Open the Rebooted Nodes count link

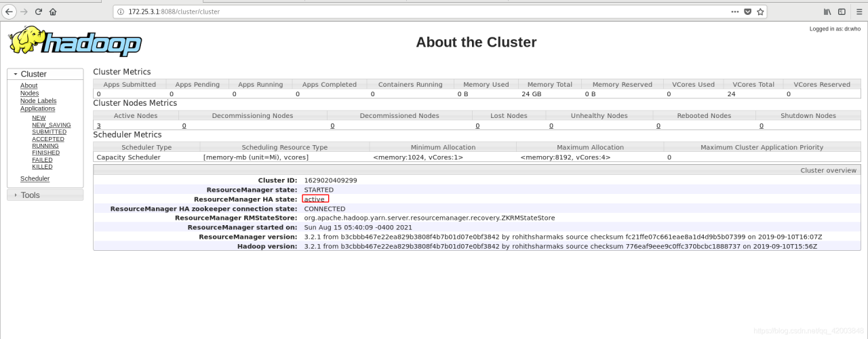point(658,125)
